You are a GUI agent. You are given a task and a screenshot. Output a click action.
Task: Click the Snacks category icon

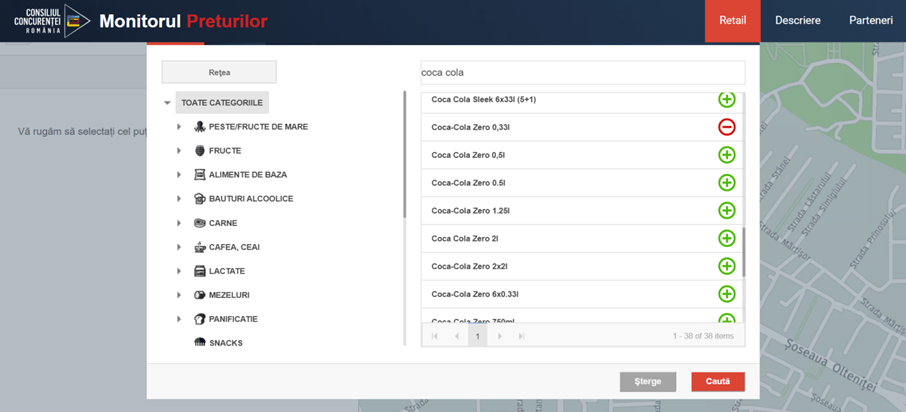coord(199,343)
